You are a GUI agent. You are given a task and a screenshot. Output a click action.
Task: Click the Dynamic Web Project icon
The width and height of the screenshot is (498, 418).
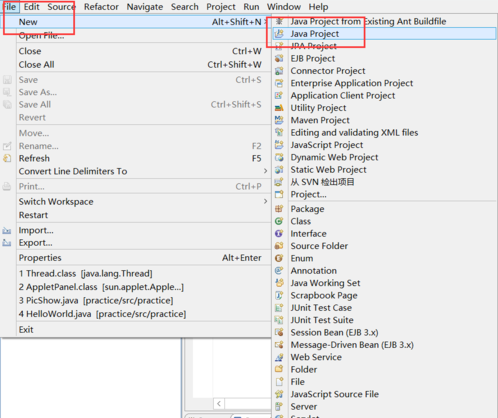coord(279,157)
